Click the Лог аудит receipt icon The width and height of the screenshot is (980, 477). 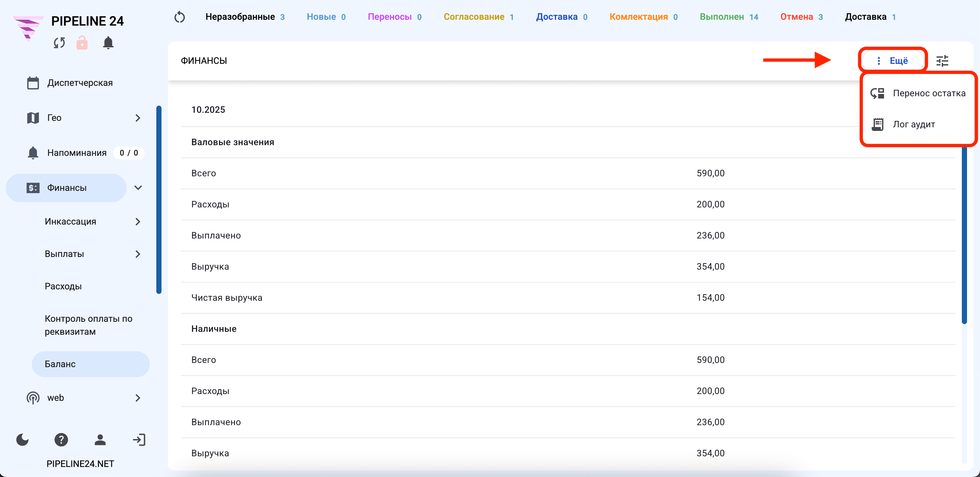pos(878,124)
